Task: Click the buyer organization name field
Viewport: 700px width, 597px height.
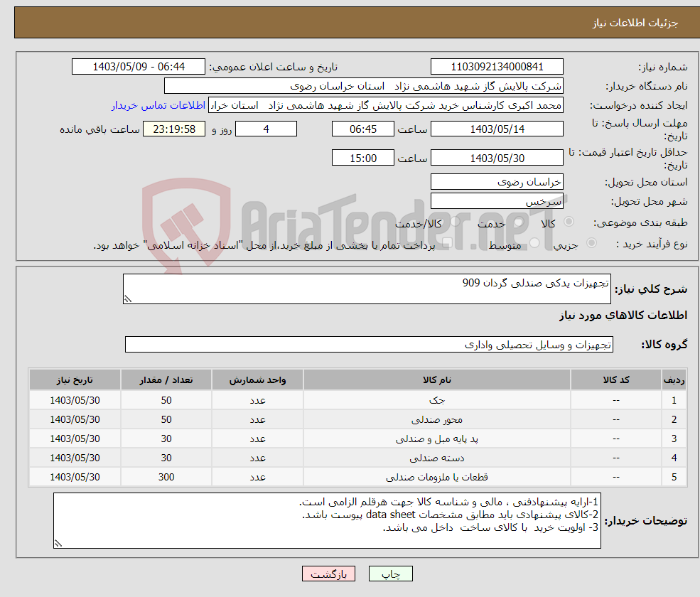Action: pyautogui.click(x=363, y=86)
